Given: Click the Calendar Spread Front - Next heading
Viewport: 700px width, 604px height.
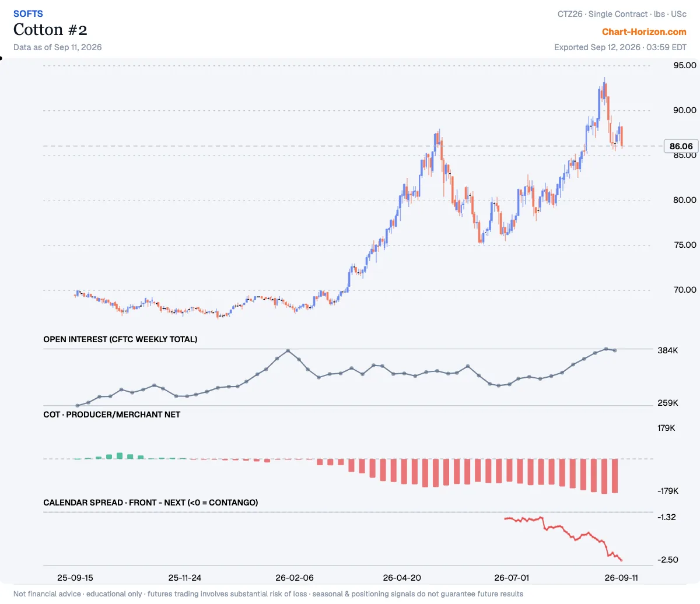Looking at the screenshot, I should [150, 503].
